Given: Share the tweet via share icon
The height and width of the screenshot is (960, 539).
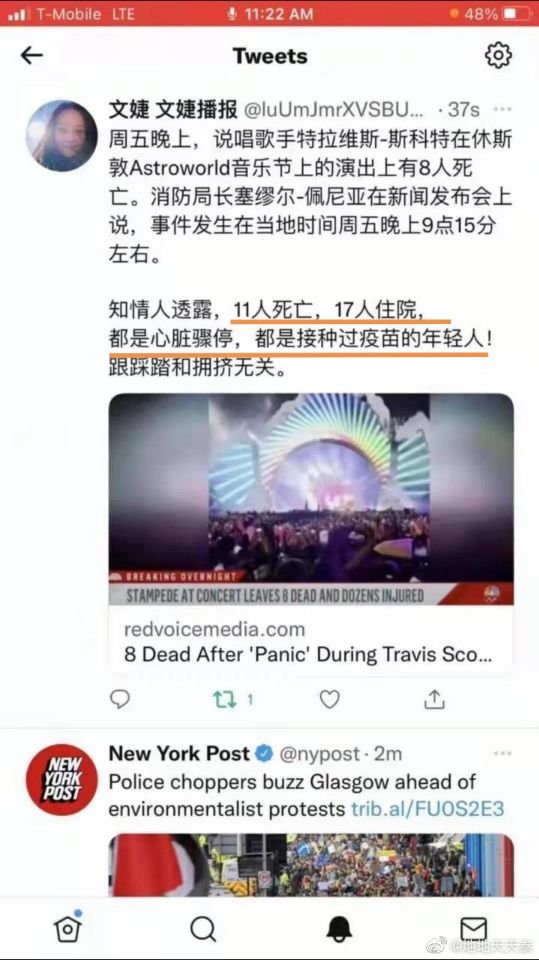Looking at the screenshot, I should (x=434, y=699).
